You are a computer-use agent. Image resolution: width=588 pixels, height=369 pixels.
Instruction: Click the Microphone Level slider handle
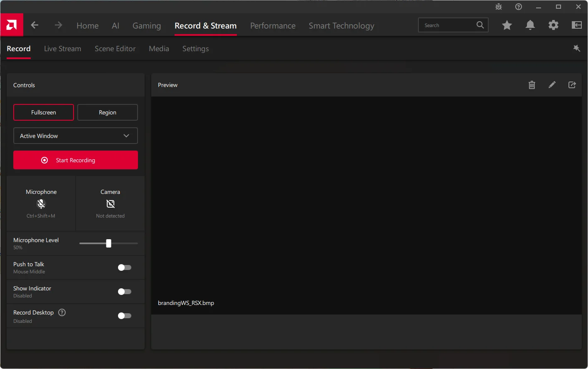point(108,243)
